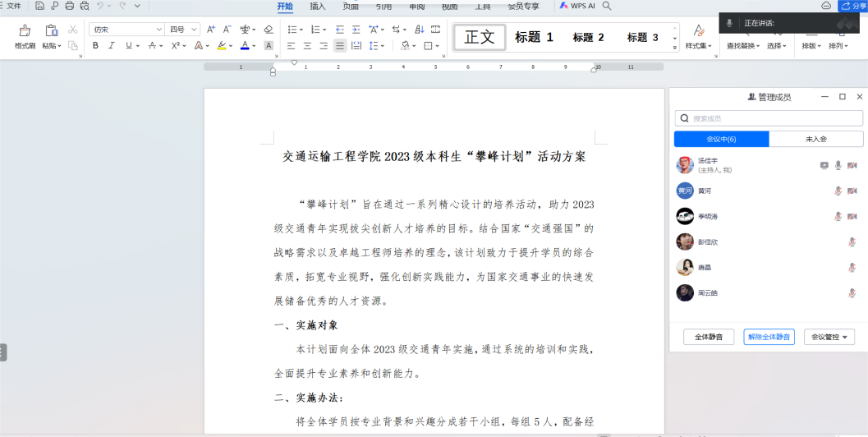Screen dimensions: 868x437
Task: Click the 搜索成员 search field
Action: point(769,118)
